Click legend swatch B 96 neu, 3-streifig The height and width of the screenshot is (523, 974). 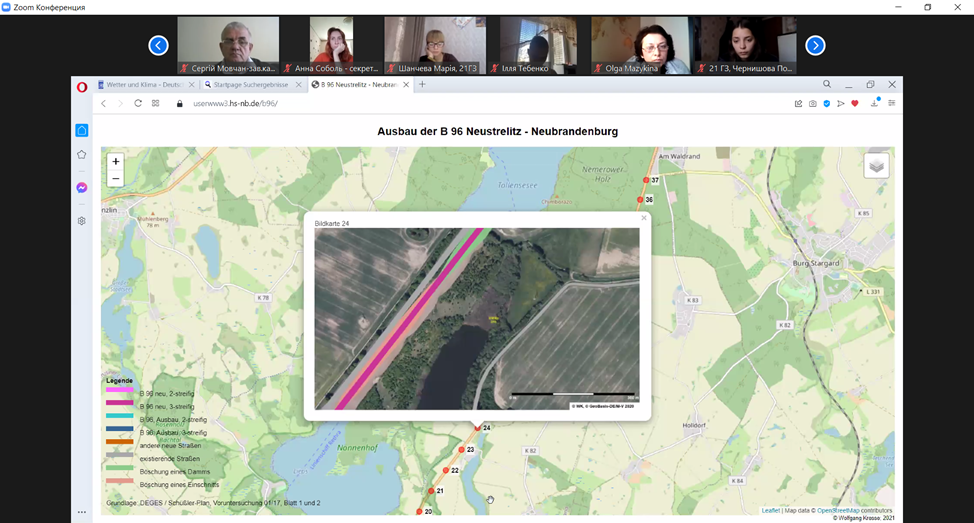click(x=119, y=403)
